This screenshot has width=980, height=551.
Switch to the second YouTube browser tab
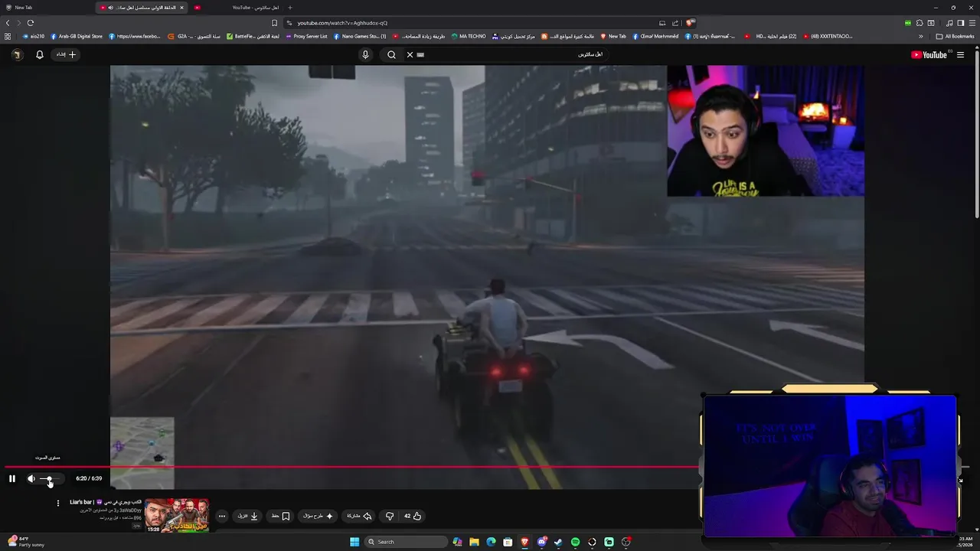(237, 8)
